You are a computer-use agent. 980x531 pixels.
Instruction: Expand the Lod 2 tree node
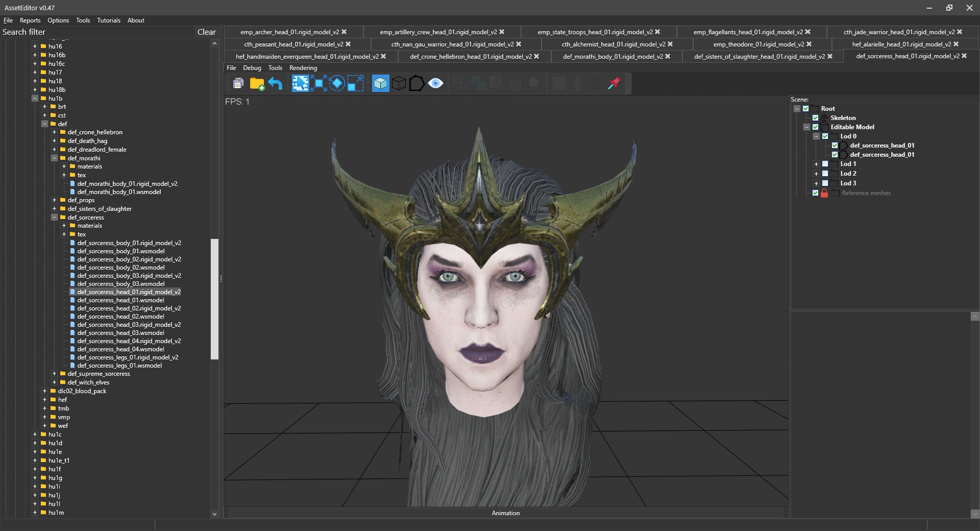point(816,174)
